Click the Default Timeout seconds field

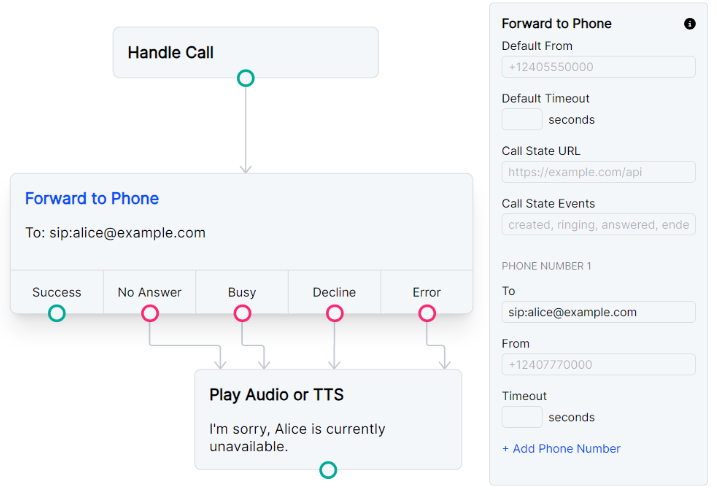[522, 120]
